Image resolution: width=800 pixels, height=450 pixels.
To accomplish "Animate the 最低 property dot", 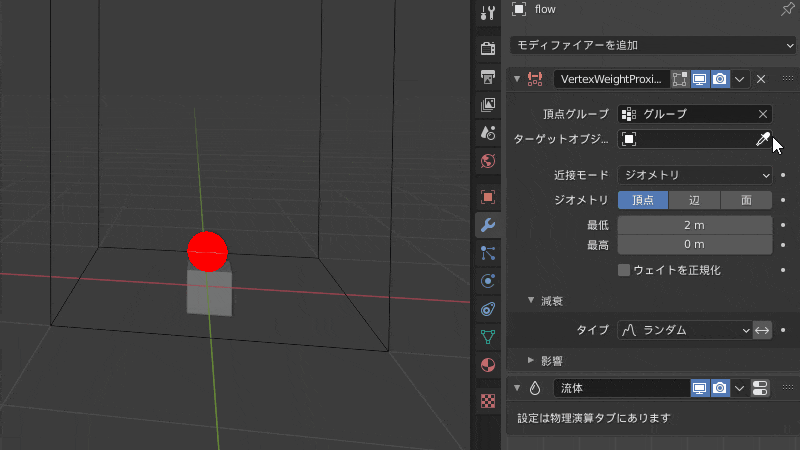I will pyautogui.click(x=783, y=225).
